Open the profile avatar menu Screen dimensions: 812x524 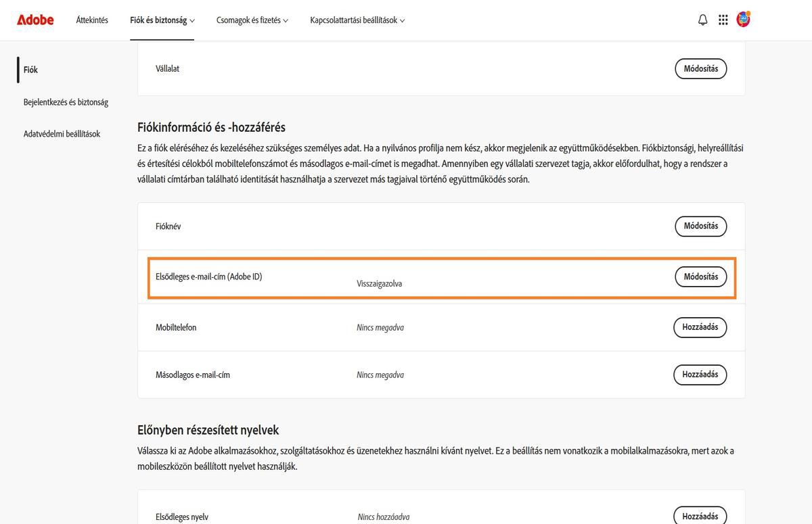[744, 20]
